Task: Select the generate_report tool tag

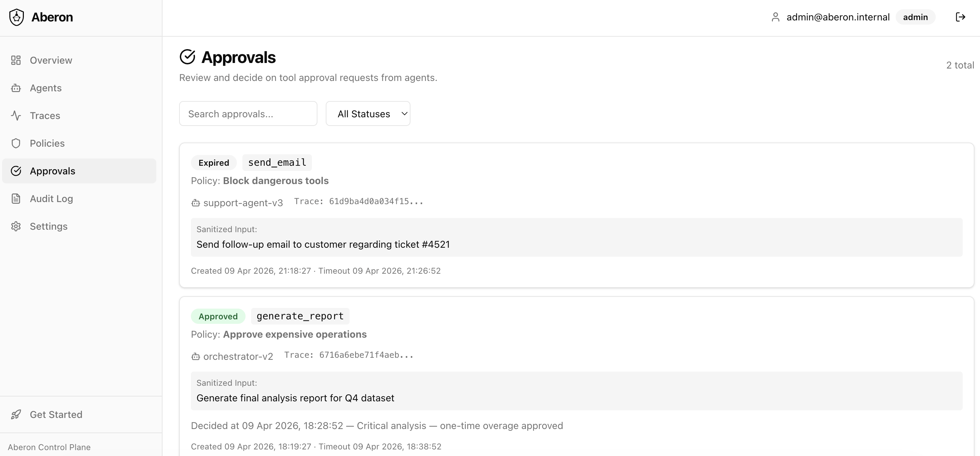Action: click(x=300, y=316)
